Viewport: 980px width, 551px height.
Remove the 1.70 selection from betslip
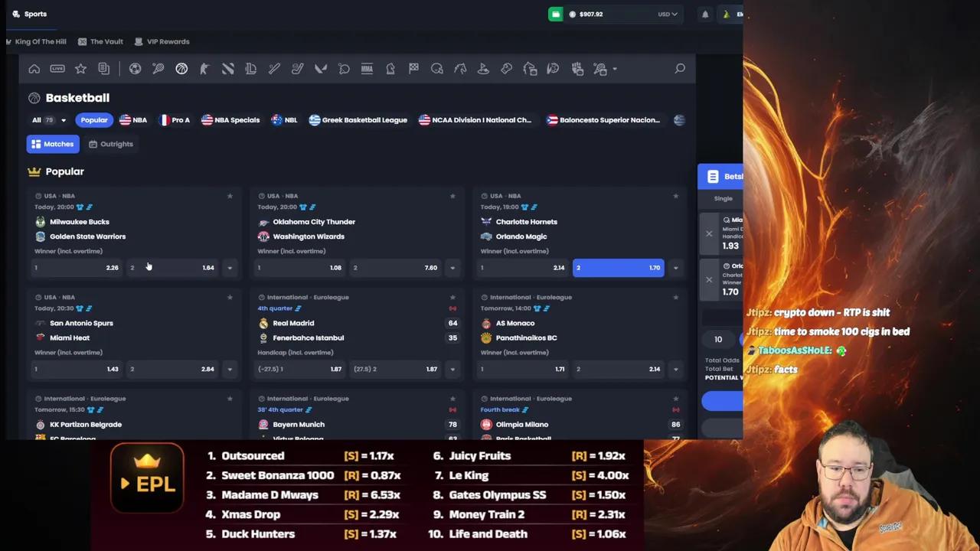[x=709, y=279]
